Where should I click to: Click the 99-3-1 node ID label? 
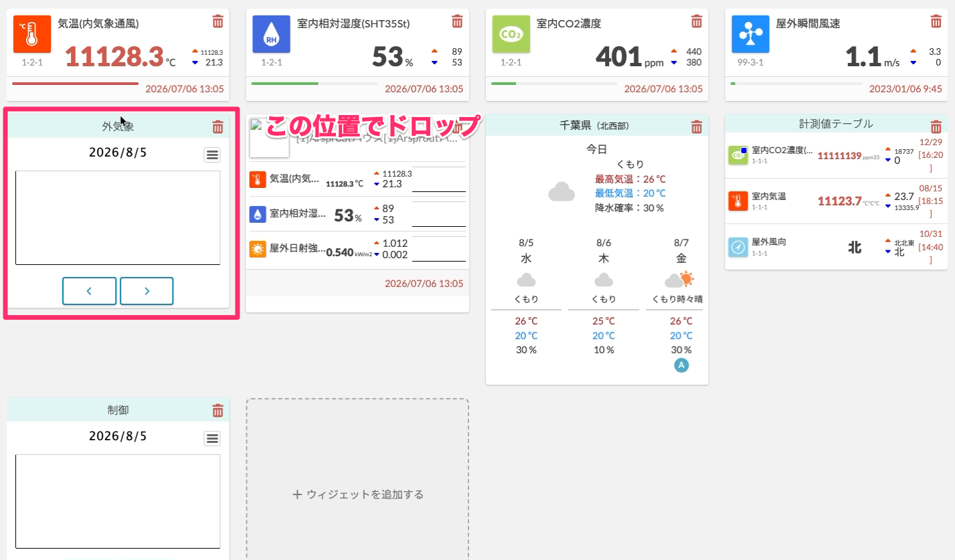(750, 62)
